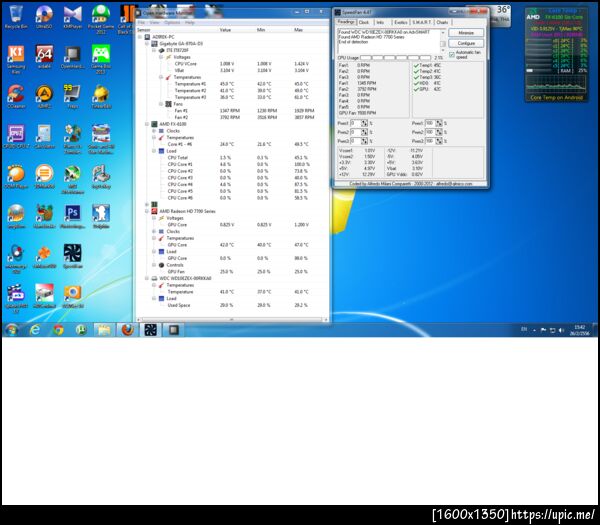Open Firefox from the taskbar
The width and height of the screenshot is (600, 525).
point(127,329)
